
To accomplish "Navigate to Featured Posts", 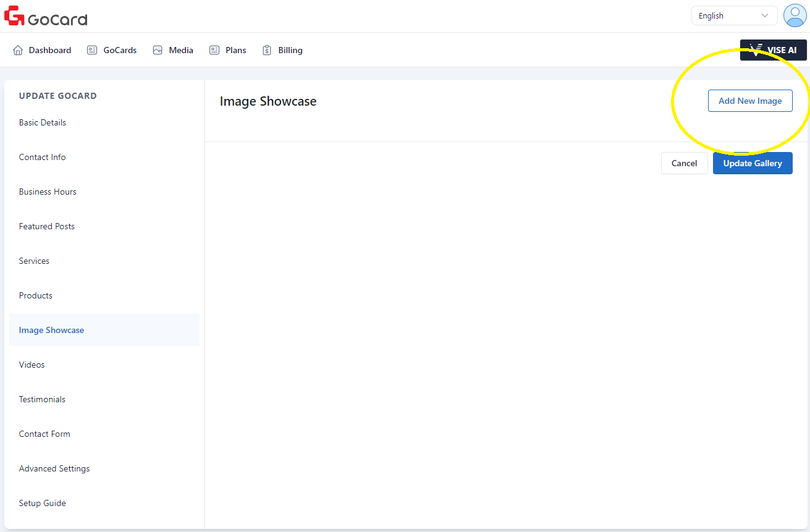I will (x=47, y=226).
